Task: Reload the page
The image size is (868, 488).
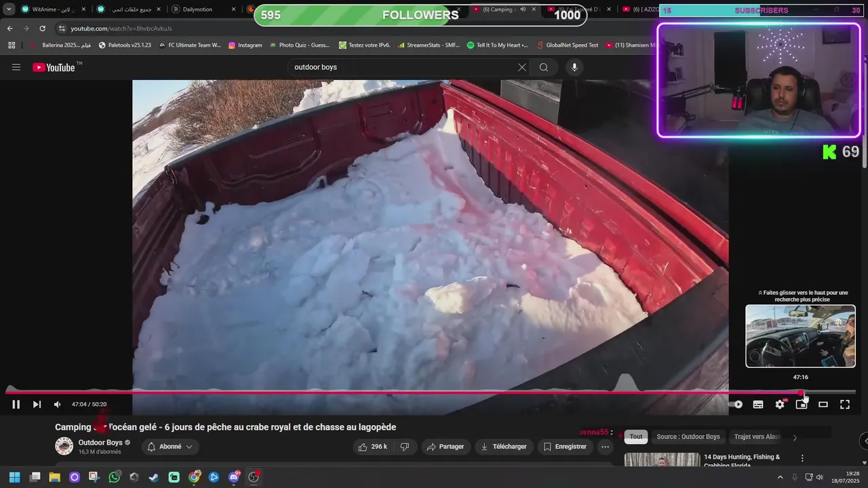Action: (x=42, y=28)
